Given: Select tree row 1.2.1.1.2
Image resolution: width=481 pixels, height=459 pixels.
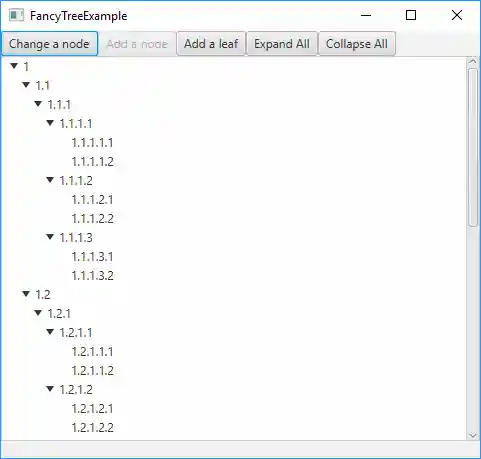Looking at the screenshot, I should click(x=234, y=371).
